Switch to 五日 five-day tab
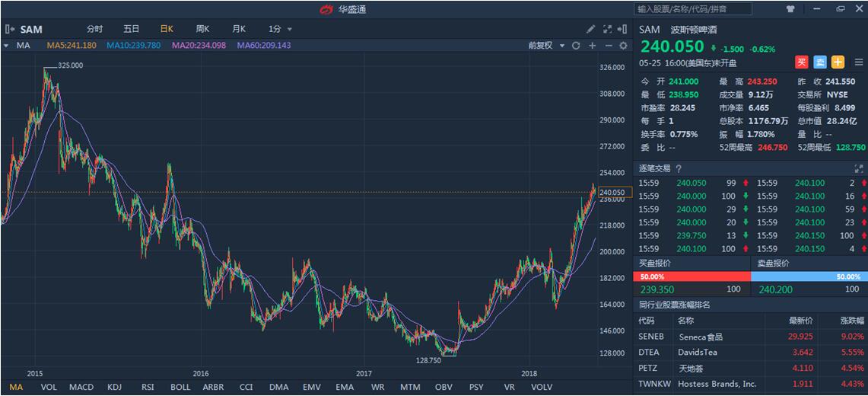The width and height of the screenshot is (868, 396). pos(131,30)
